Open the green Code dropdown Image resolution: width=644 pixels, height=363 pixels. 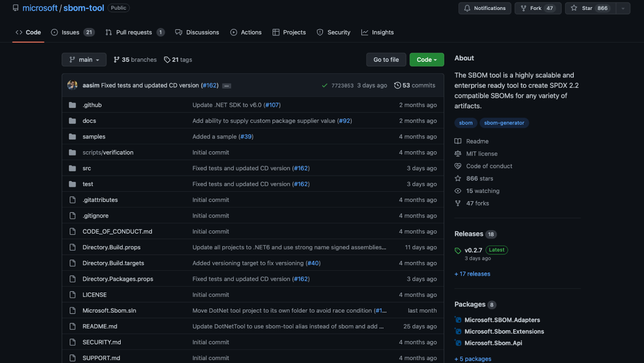(426, 60)
